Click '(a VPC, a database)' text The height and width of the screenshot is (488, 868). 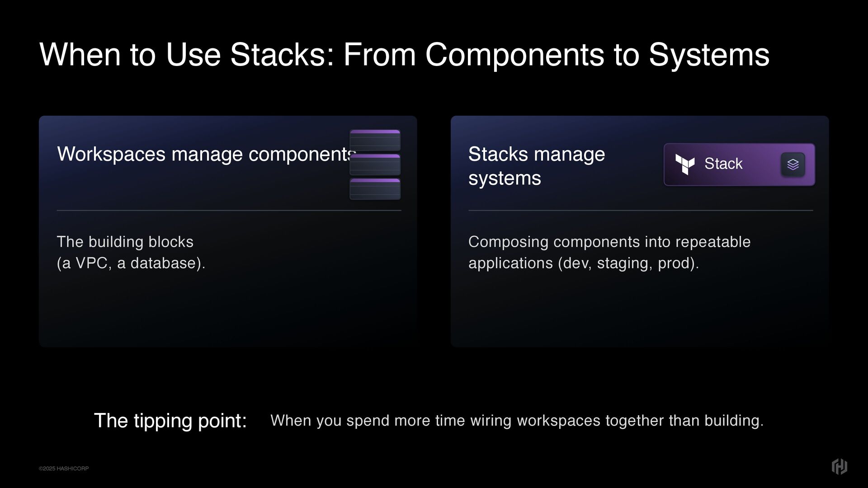coord(131,263)
